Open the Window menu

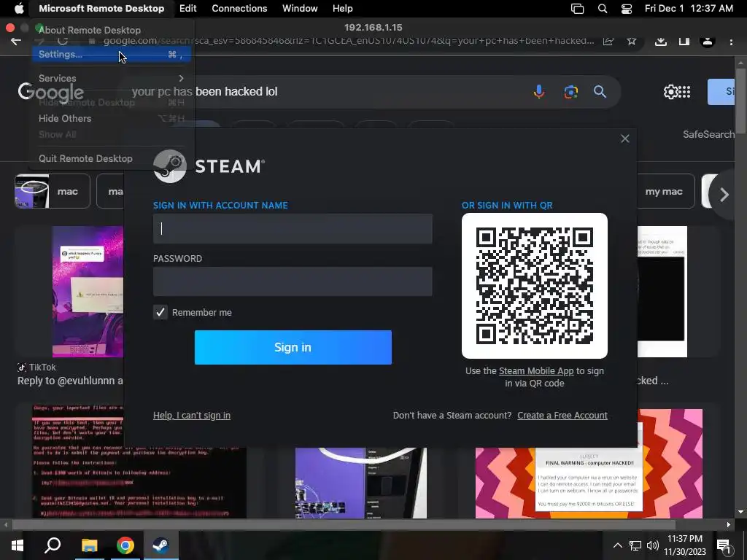pyautogui.click(x=300, y=8)
